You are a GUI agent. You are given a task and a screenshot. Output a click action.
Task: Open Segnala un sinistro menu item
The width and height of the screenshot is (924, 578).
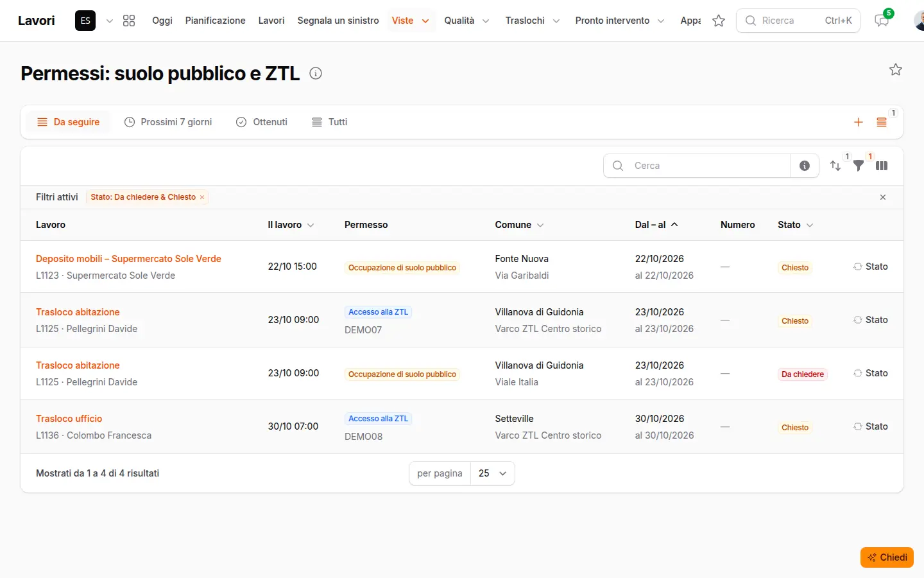pos(338,21)
